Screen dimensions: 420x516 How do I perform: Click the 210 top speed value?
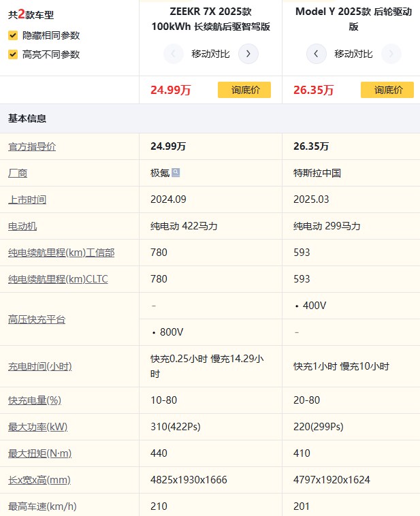(159, 506)
